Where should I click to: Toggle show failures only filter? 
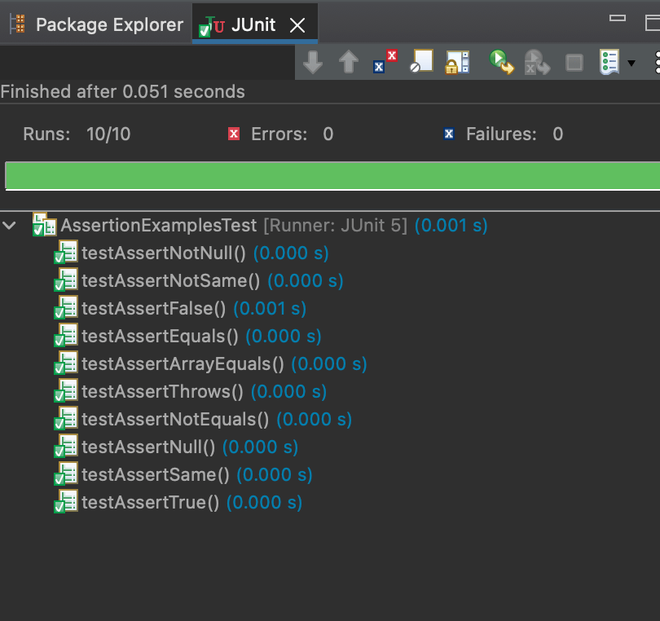pos(385,62)
